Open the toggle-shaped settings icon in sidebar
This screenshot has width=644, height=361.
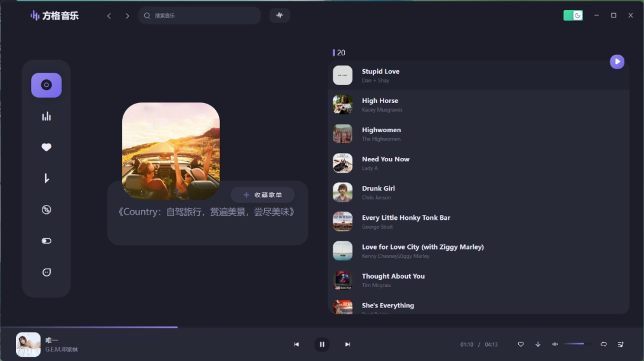[x=47, y=241]
